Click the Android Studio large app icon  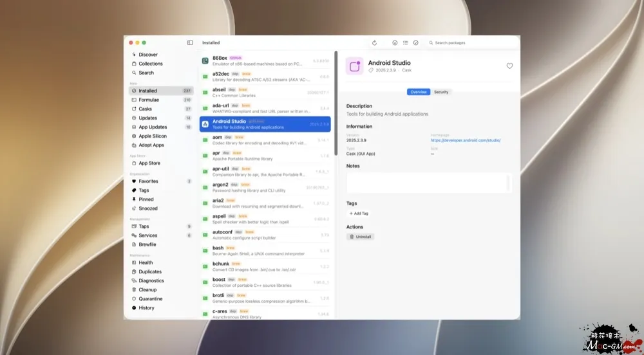[354, 66]
